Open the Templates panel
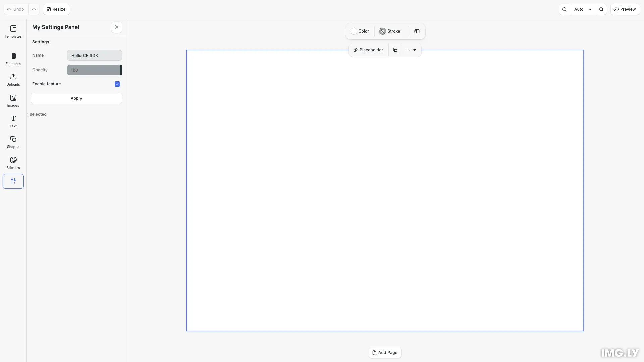This screenshot has width=644, height=362. click(13, 31)
